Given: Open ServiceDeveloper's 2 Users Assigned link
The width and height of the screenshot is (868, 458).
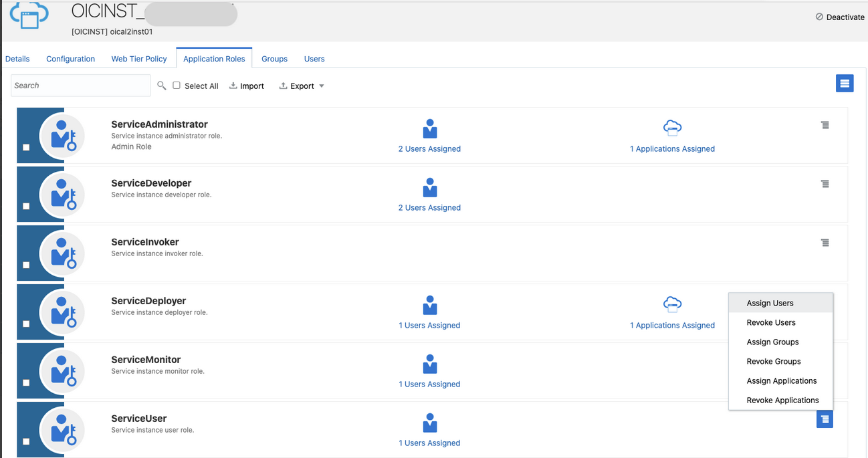Looking at the screenshot, I should 429,208.
